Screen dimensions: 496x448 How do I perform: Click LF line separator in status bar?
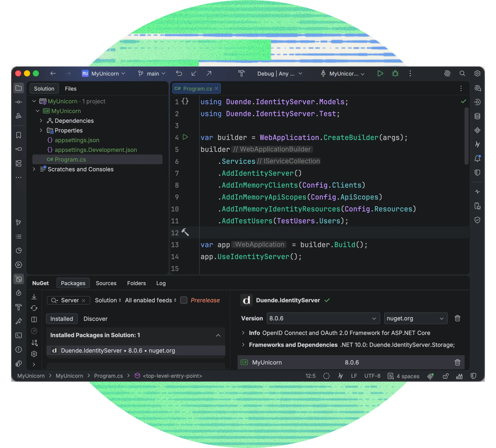(x=354, y=376)
